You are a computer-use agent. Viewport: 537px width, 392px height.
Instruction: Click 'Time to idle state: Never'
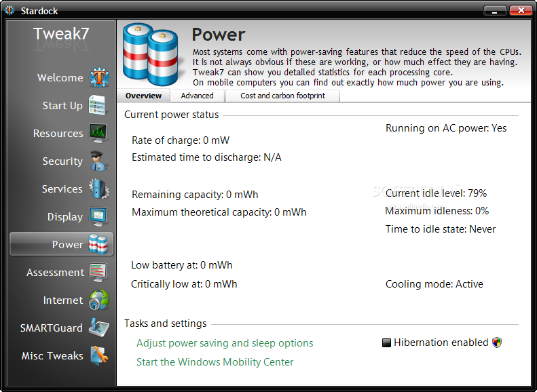(441, 229)
